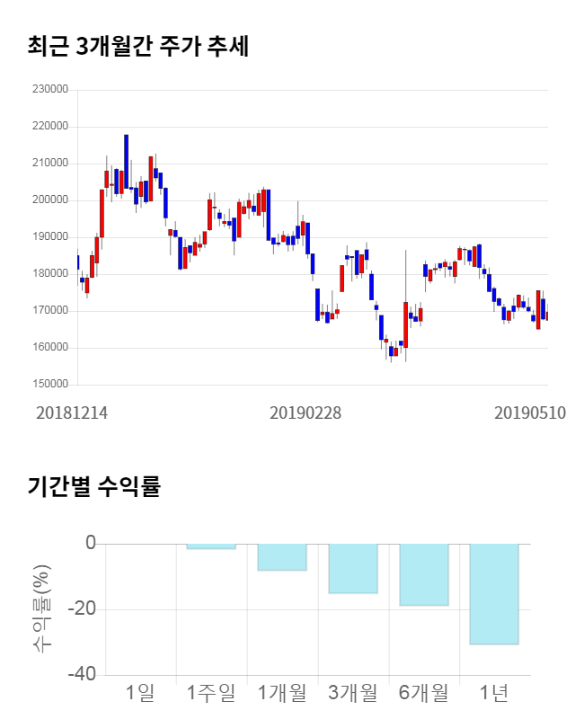Select the 1년 period label

tap(494, 693)
